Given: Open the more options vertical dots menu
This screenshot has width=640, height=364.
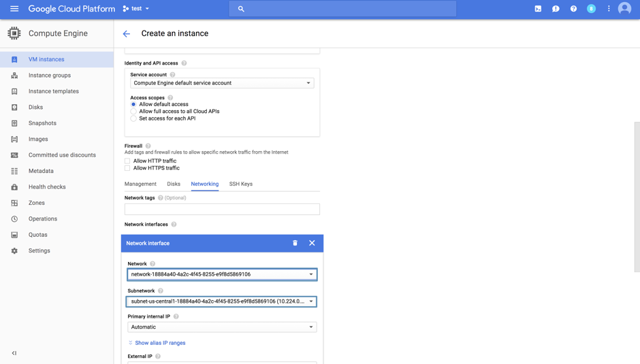Looking at the screenshot, I should (x=609, y=9).
